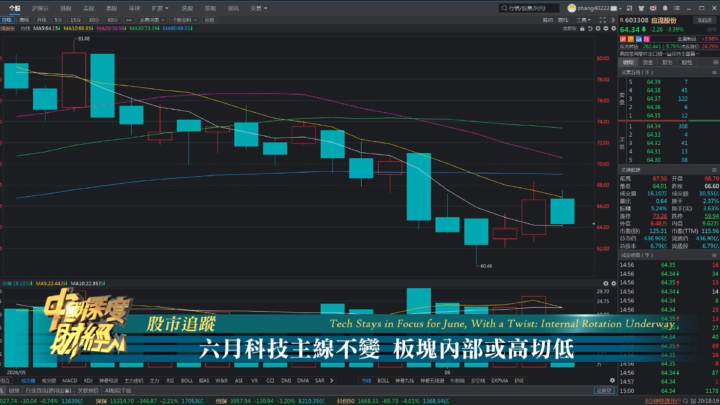
Task: Expand the zhang40222 account dropdown
Action: pyautogui.click(x=620, y=8)
